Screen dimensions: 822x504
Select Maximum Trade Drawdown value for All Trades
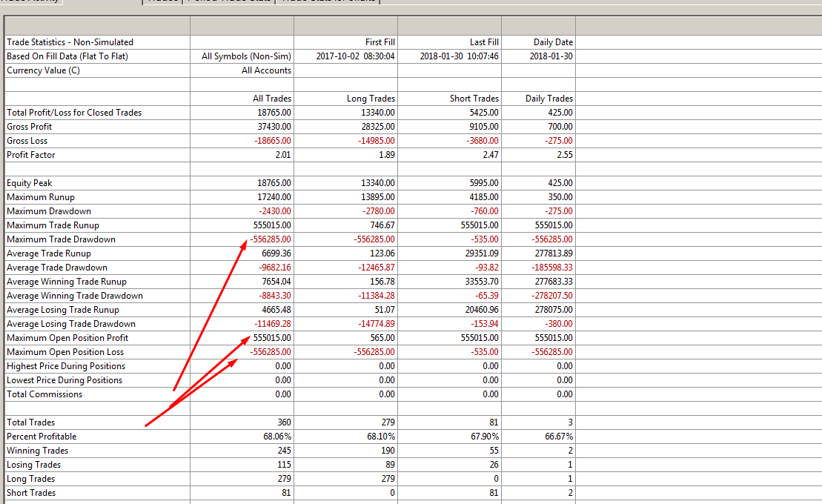click(270, 239)
